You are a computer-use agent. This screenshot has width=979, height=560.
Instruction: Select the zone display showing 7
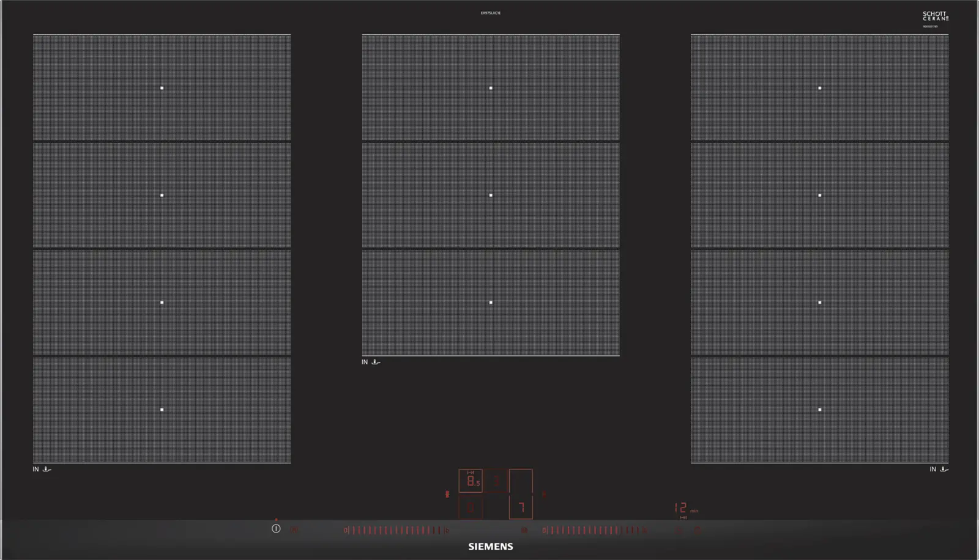[x=521, y=507]
